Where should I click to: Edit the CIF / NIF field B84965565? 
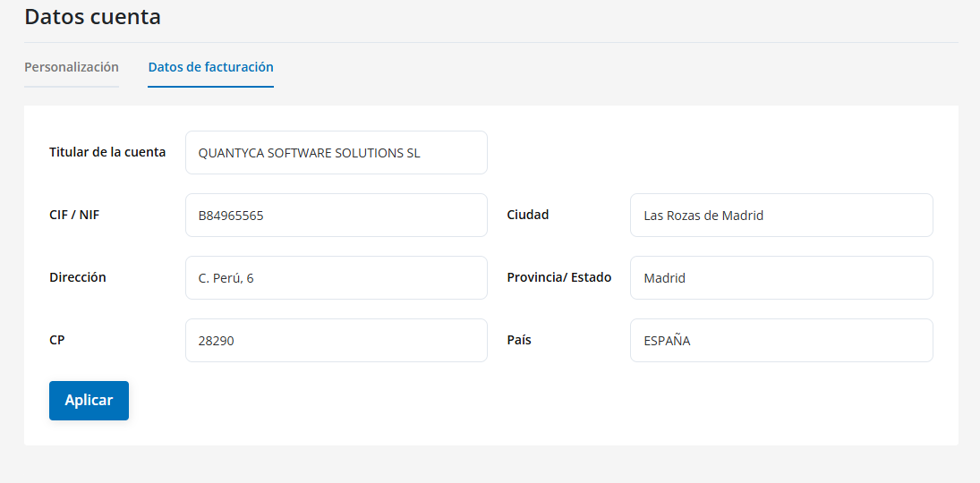(337, 215)
